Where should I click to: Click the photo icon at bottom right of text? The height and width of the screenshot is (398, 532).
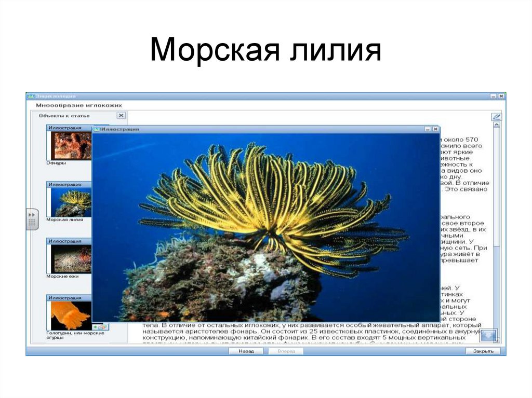pos(487,336)
